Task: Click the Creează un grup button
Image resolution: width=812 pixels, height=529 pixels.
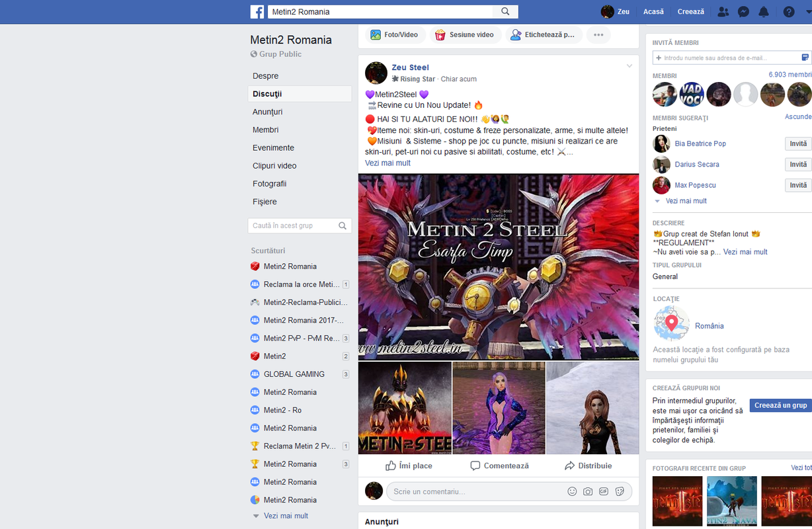Action: point(780,405)
